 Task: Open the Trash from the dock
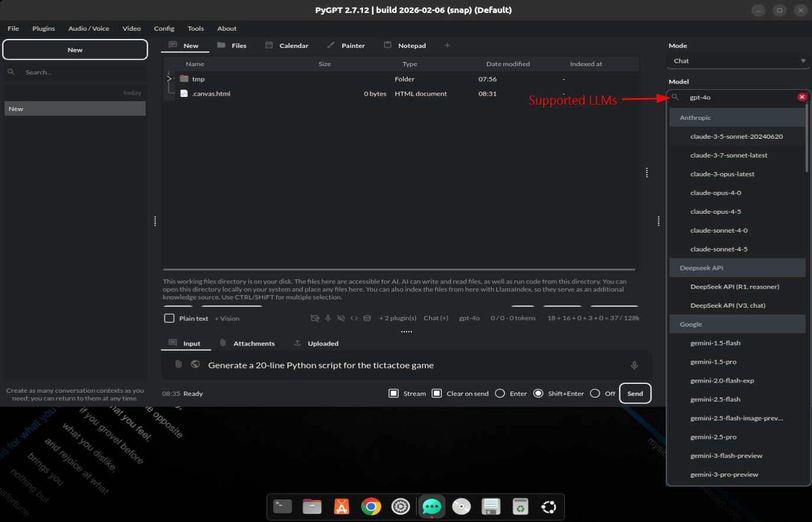pyautogui.click(x=520, y=506)
